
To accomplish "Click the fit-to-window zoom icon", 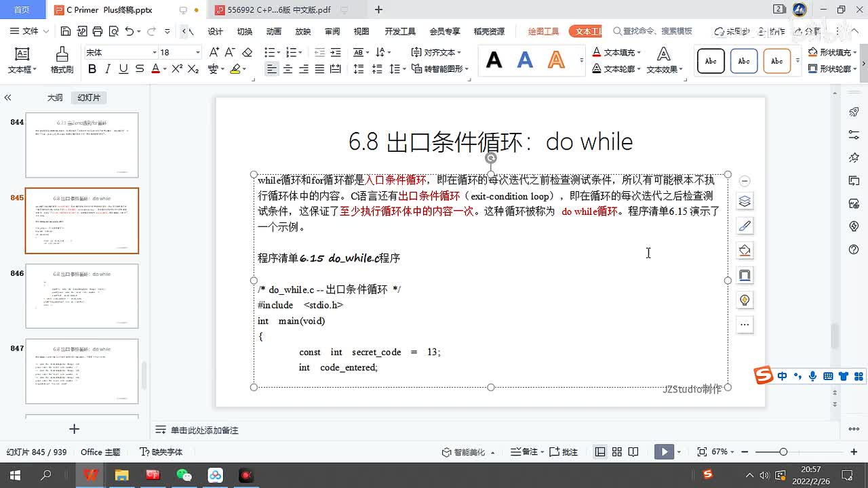I will [702, 452].
